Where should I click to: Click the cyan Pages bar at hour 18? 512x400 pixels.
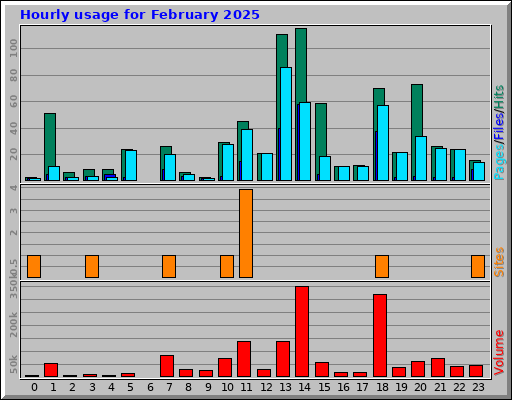click(x=383, y=143)
